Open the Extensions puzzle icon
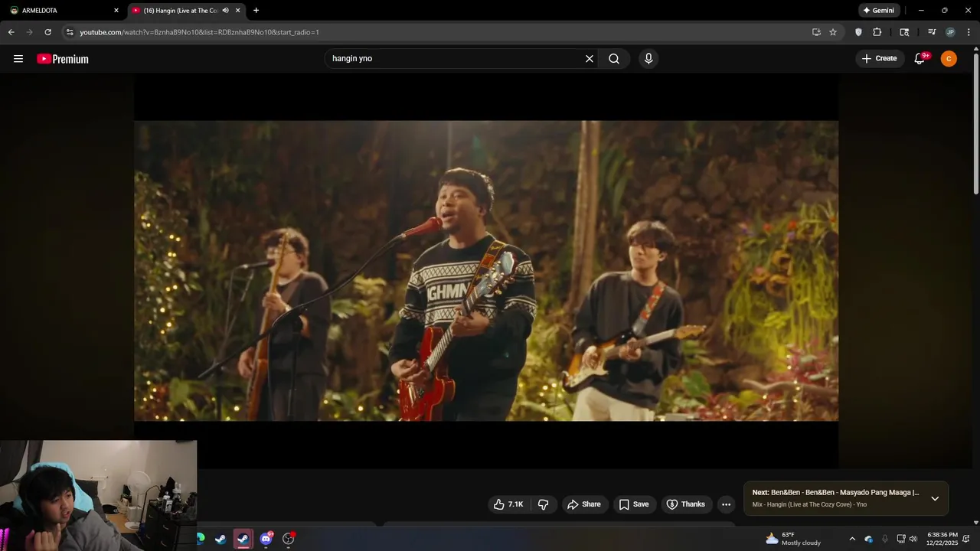This screenshot has height=551, width=980. click(x=877, y=32)
